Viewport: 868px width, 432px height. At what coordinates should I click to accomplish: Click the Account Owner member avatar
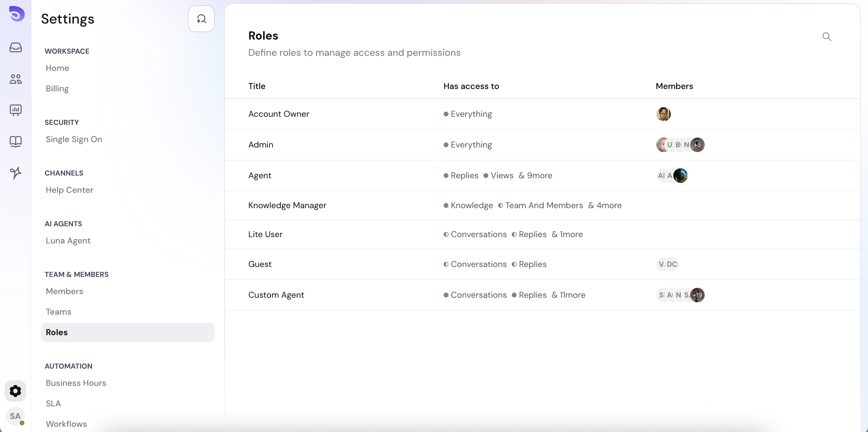coord(663,114)
